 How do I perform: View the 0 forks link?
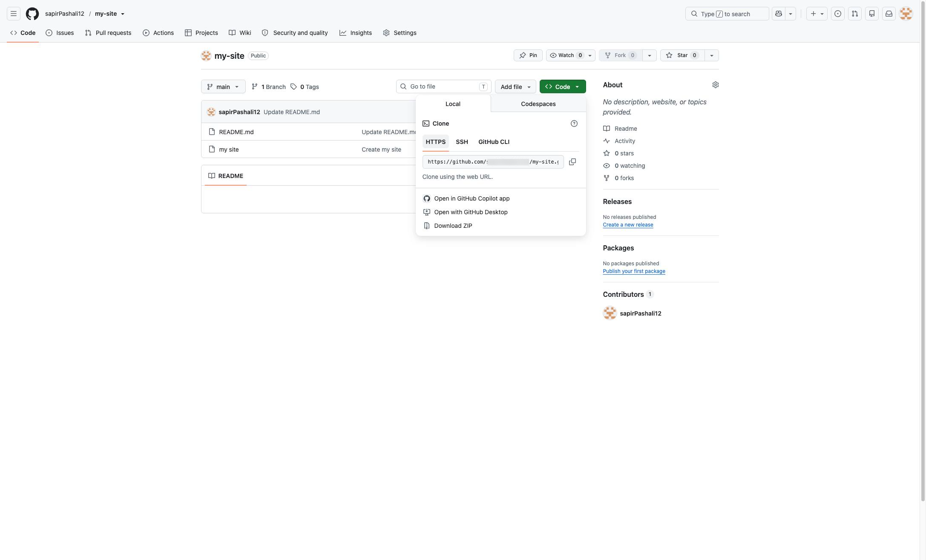(x=618, y=178)
